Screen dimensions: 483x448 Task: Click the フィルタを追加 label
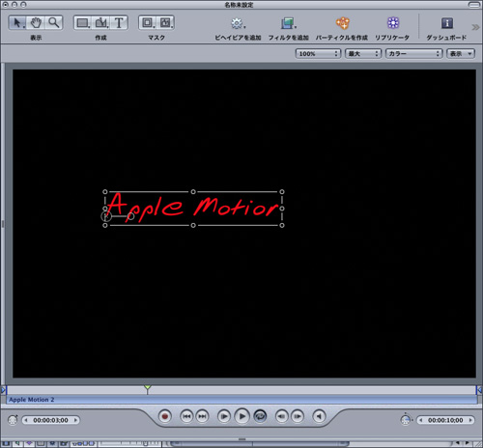click(289, 38)
